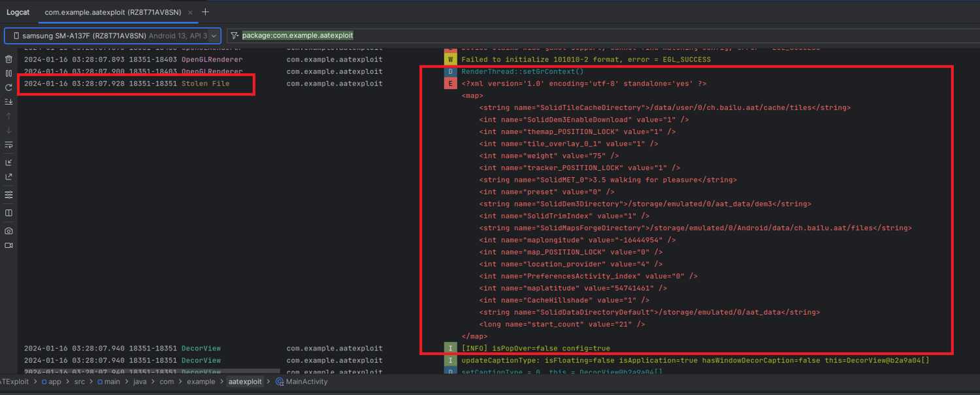Go to next occurrence using down arrow
The height and width of the screenshot is (395, 980).
pos(8,130)
